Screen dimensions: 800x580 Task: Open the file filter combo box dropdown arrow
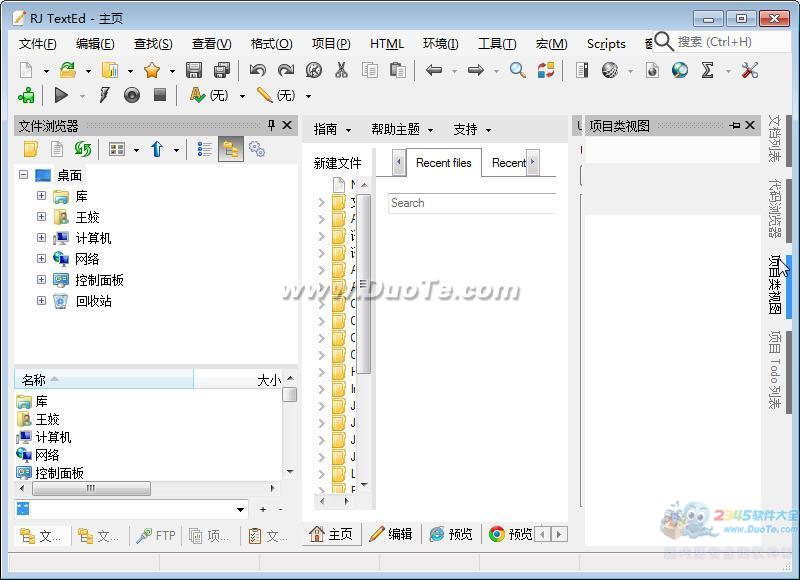240,509
